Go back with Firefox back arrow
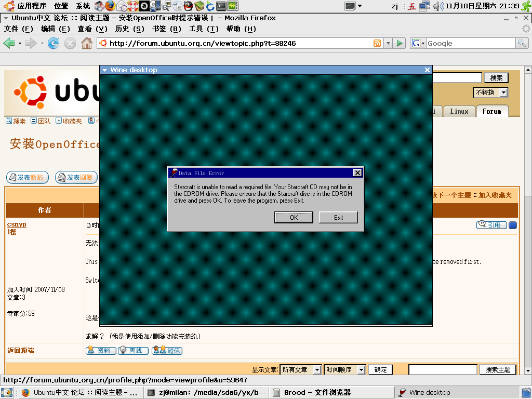This screenshot has width=532, height=399. coord(9,43)
